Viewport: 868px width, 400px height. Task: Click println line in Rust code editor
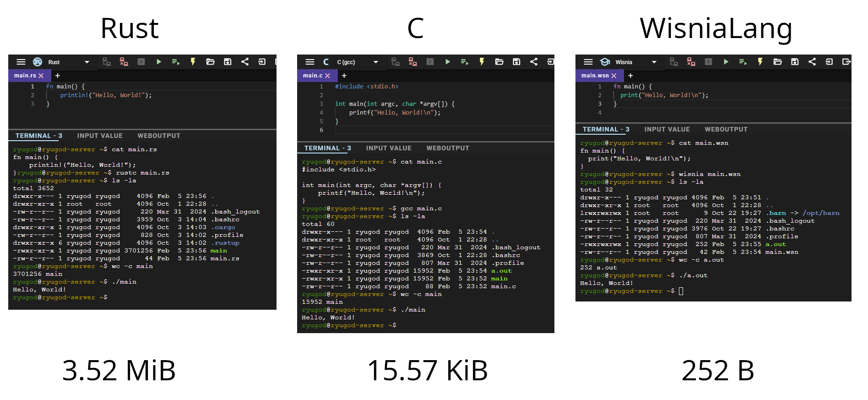[x=106, y=95]
